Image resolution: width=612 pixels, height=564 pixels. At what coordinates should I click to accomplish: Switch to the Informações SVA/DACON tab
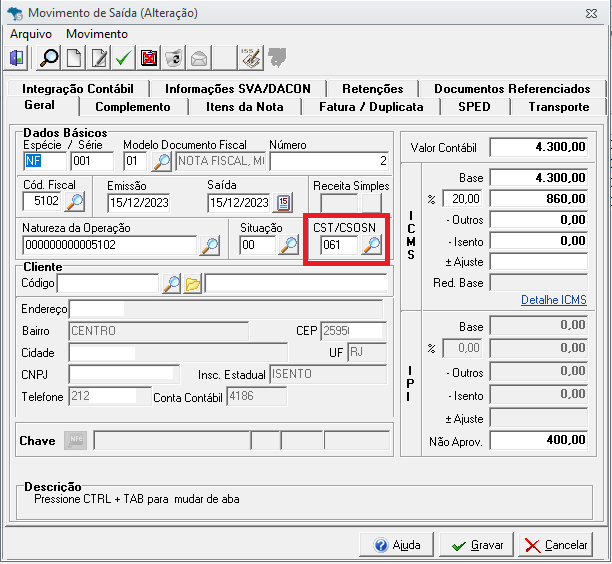pos(238,89)
